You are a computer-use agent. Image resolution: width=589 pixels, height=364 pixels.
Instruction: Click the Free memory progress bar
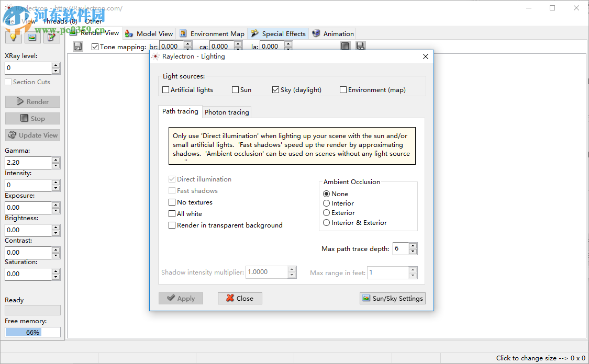point(32,332)
